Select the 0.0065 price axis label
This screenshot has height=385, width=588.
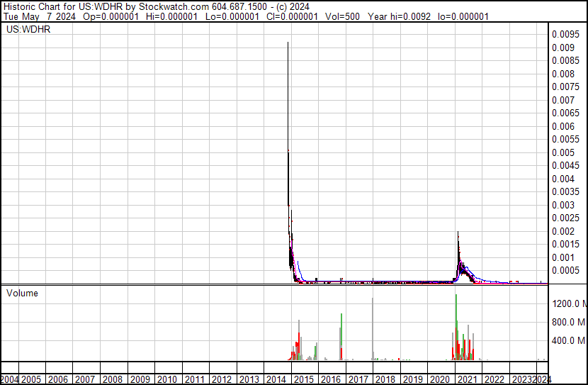point(565,113)
